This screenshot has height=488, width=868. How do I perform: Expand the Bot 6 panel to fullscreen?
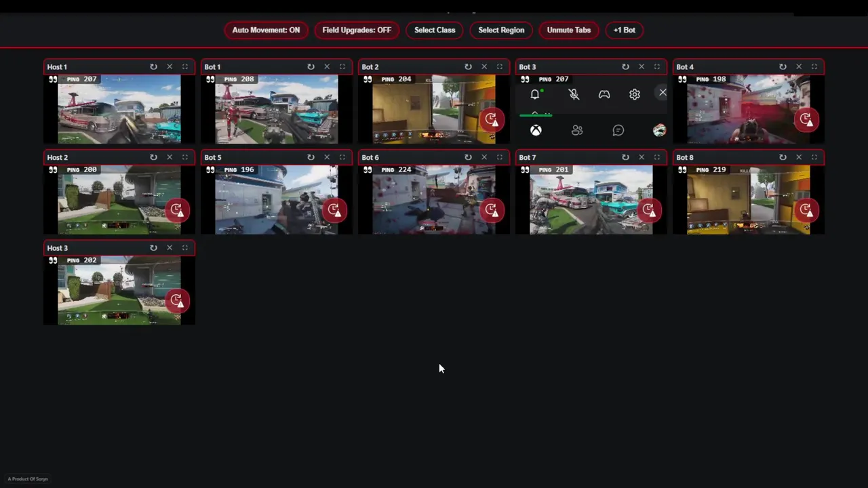coord(500,157)
